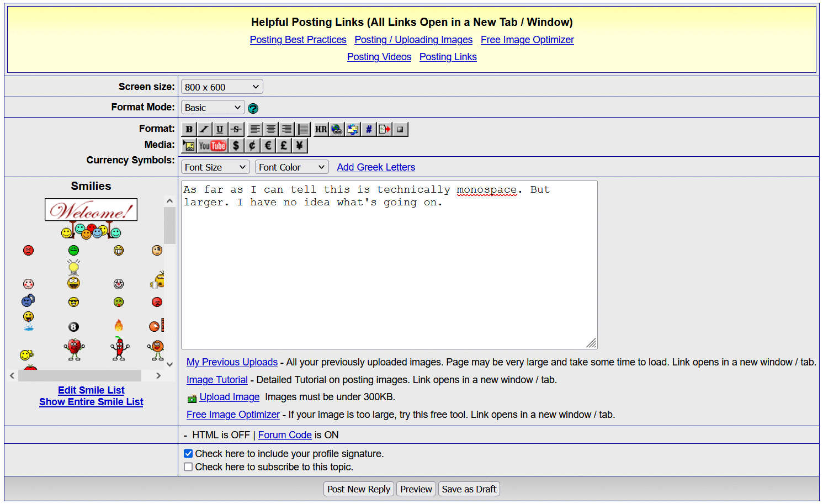Align text left
Screen dimensions: 823x504
255,129
